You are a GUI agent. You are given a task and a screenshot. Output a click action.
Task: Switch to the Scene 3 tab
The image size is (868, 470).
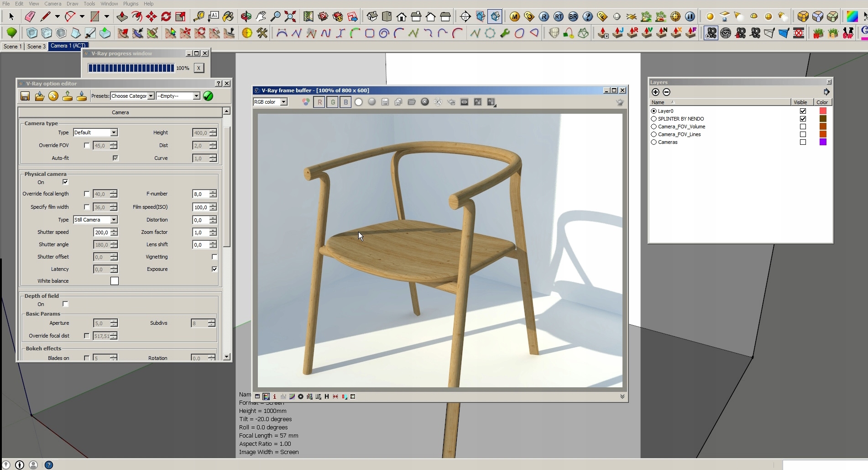tap(36, 46)
